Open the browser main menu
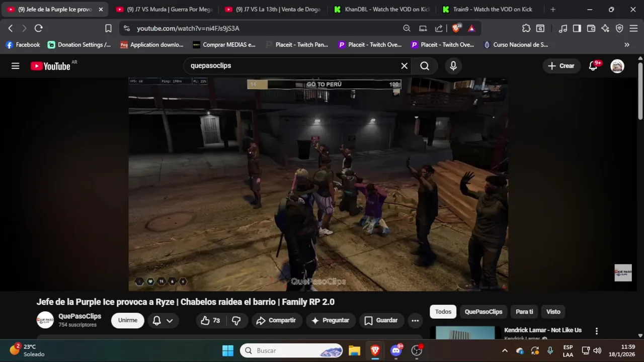 (633, 28)
